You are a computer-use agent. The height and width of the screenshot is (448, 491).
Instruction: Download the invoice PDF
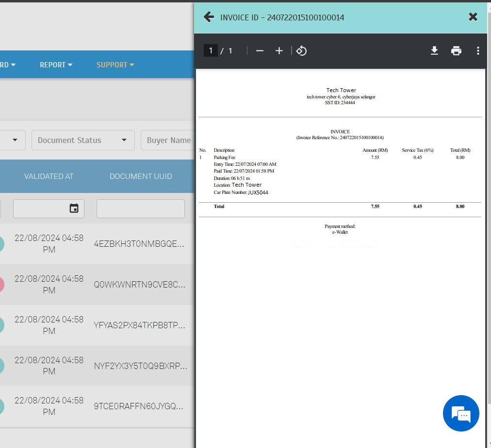pyautogui.click(x=434, y=51)
